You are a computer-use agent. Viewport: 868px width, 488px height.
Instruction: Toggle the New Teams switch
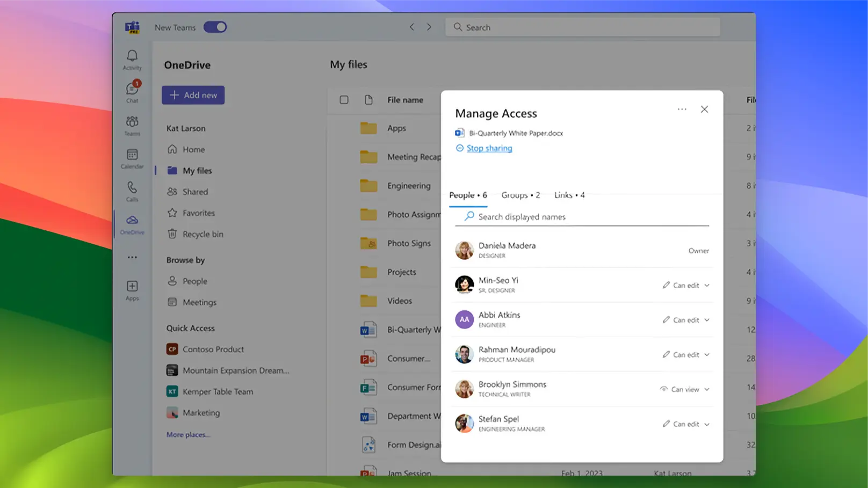point(215,27)
